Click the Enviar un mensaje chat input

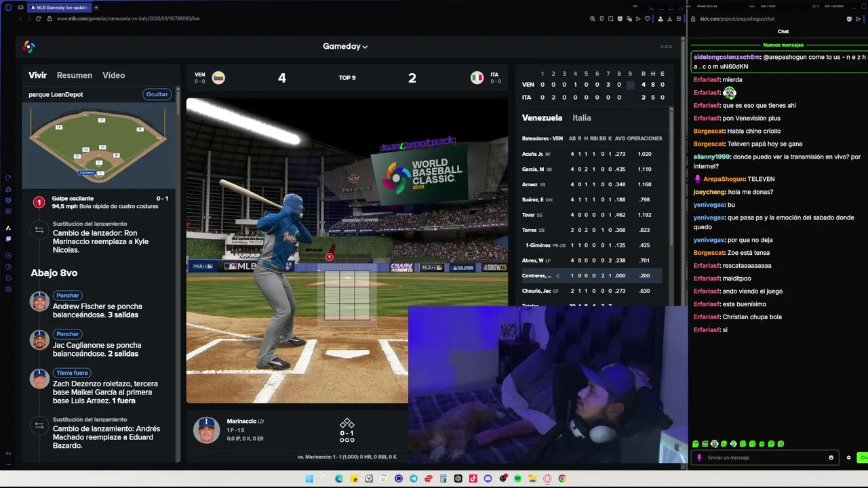click(x=766, y=457)
